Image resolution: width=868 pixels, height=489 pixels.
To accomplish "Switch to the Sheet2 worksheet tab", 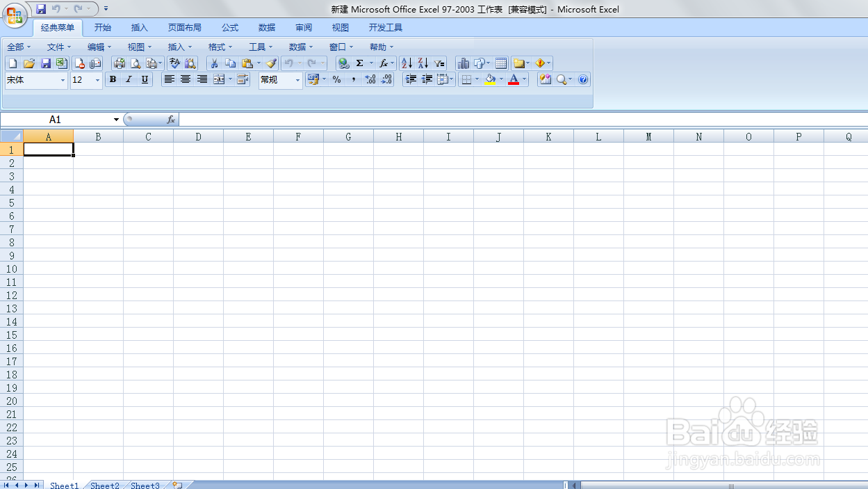I will (105, 486).
